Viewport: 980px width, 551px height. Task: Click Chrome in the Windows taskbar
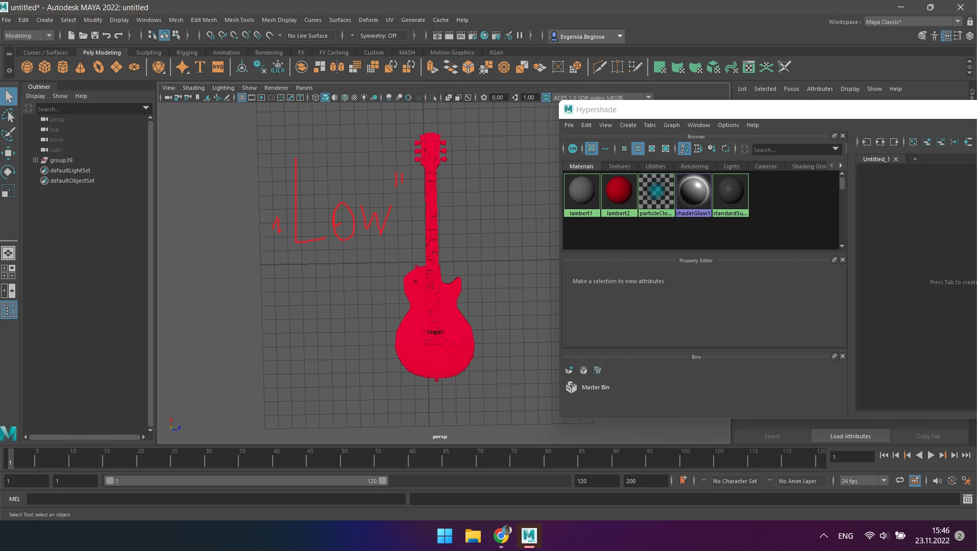tap(501, 536)
